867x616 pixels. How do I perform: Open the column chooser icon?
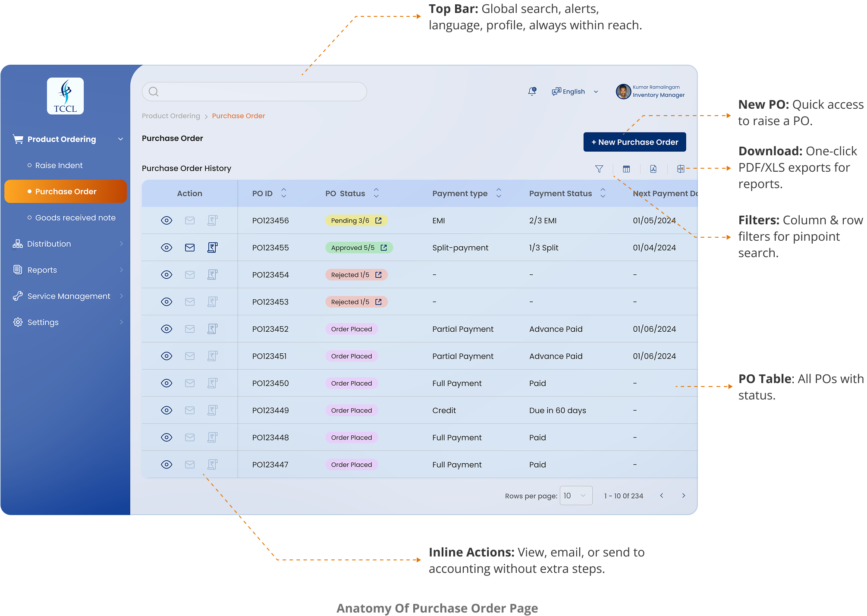(626, 169)
